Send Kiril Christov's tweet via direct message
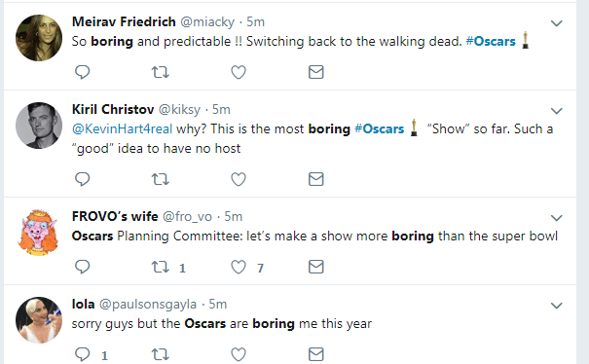 point(315,179)
